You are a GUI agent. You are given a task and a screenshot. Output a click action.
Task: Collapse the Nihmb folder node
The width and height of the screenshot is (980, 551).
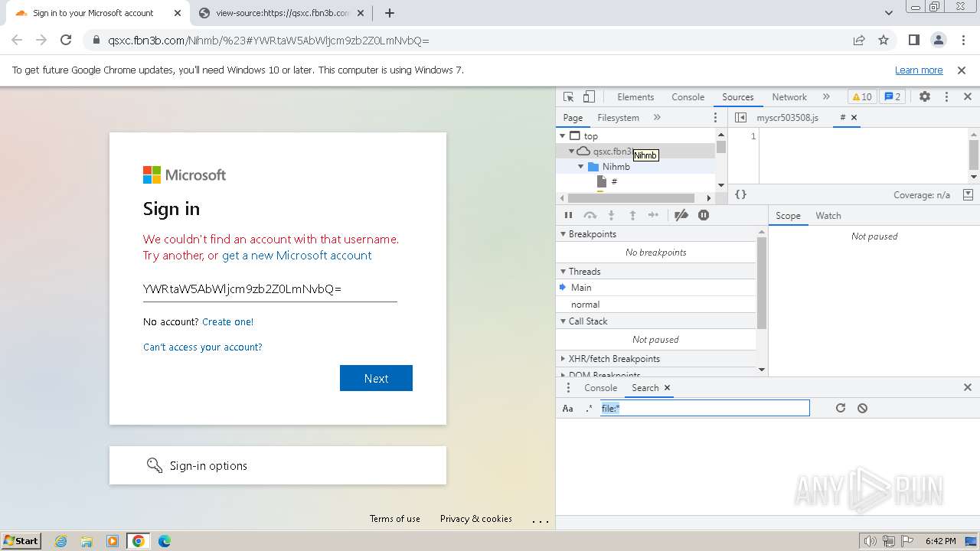[x=580, y=167]
